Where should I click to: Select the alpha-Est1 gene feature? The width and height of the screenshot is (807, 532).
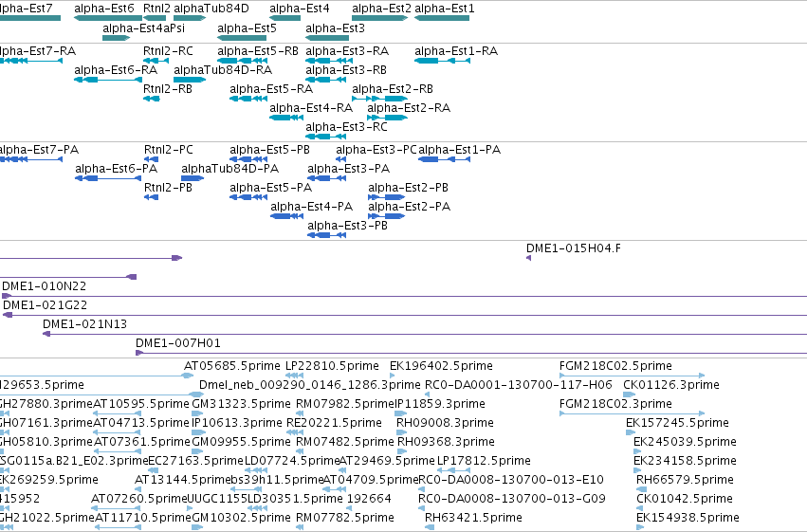(x=442, y=18)
